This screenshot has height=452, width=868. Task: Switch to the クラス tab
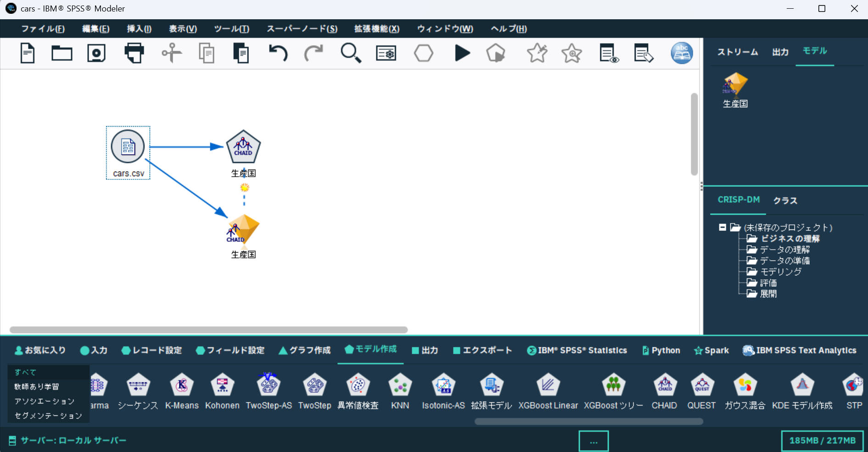[x=785, y=200]
